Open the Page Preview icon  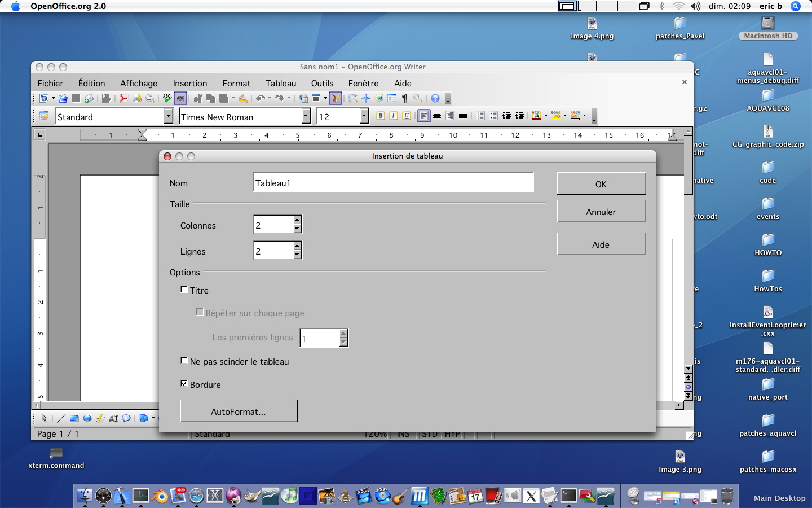click(x=149, y=98)
